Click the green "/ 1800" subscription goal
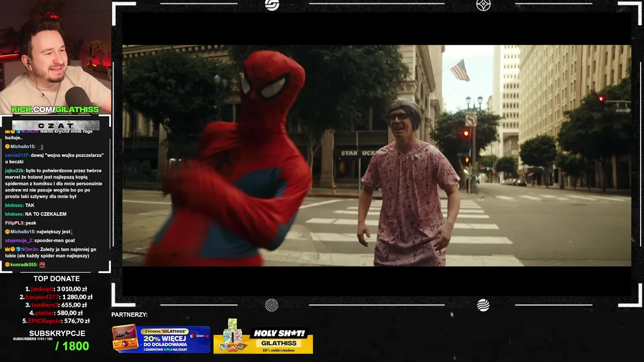Screen dimensions: 644x362 point(72,346)
